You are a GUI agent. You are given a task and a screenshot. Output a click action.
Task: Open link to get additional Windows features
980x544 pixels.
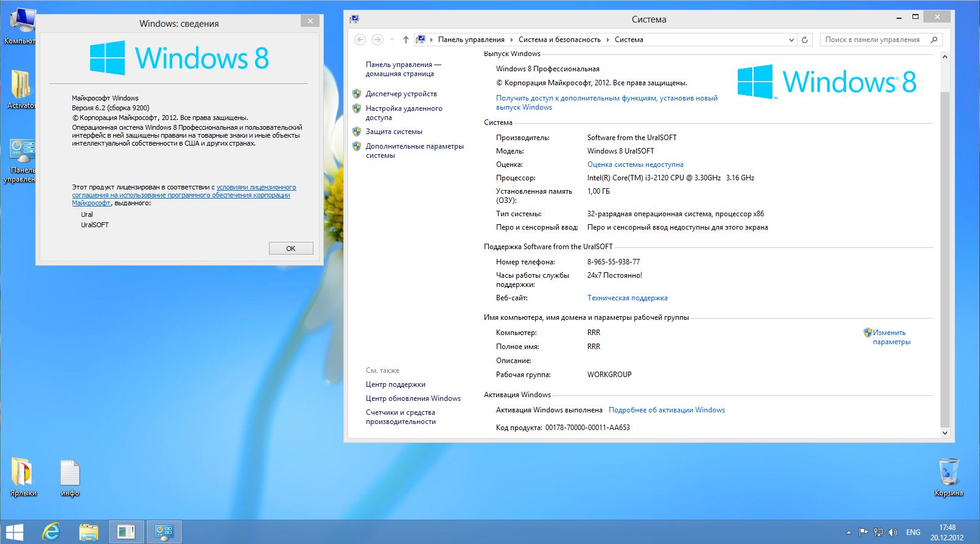pos(607,102)
